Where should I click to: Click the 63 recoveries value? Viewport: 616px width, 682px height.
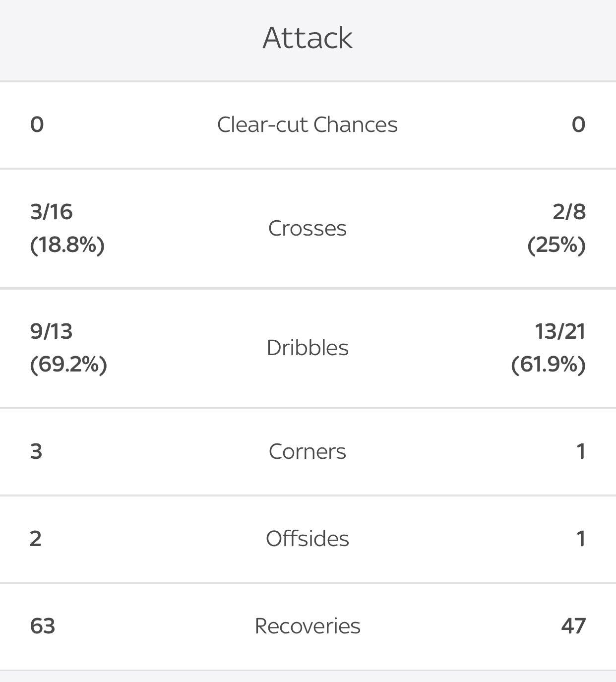click(43, 626)
